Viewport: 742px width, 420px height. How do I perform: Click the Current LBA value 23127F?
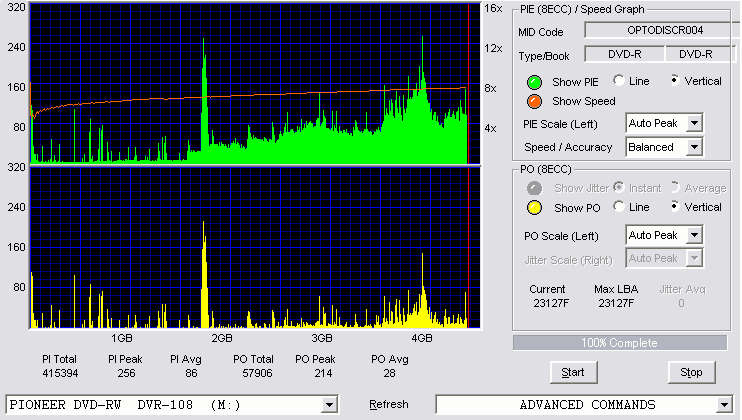pyautogui.click(x=551, y=303)
